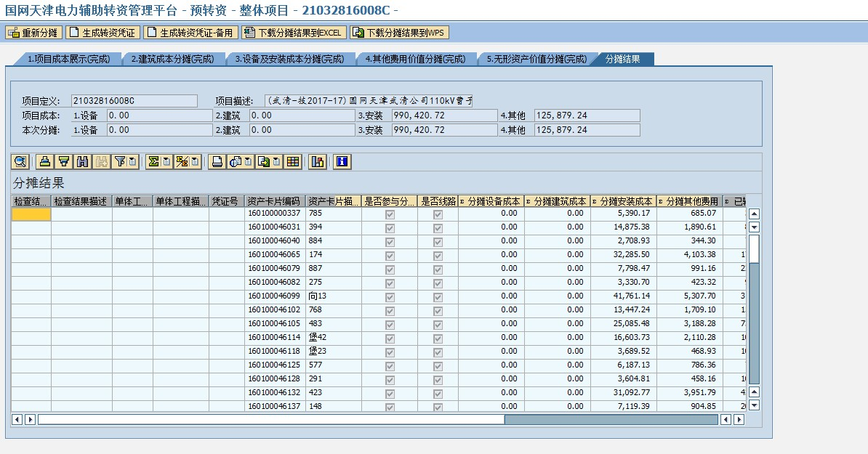
Task: Select asset card cell 160100046079
Action: click(275, 269)
